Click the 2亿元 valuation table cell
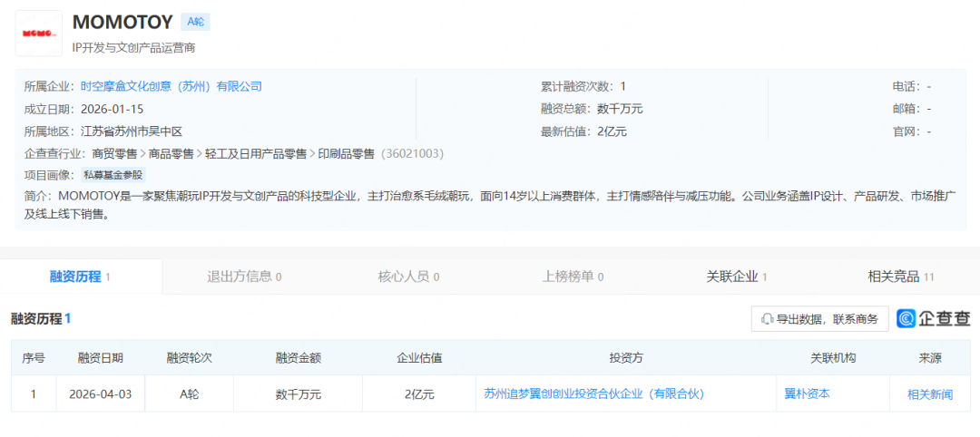Viewport: 980px width, 437px height. click(x=419, y=394)
